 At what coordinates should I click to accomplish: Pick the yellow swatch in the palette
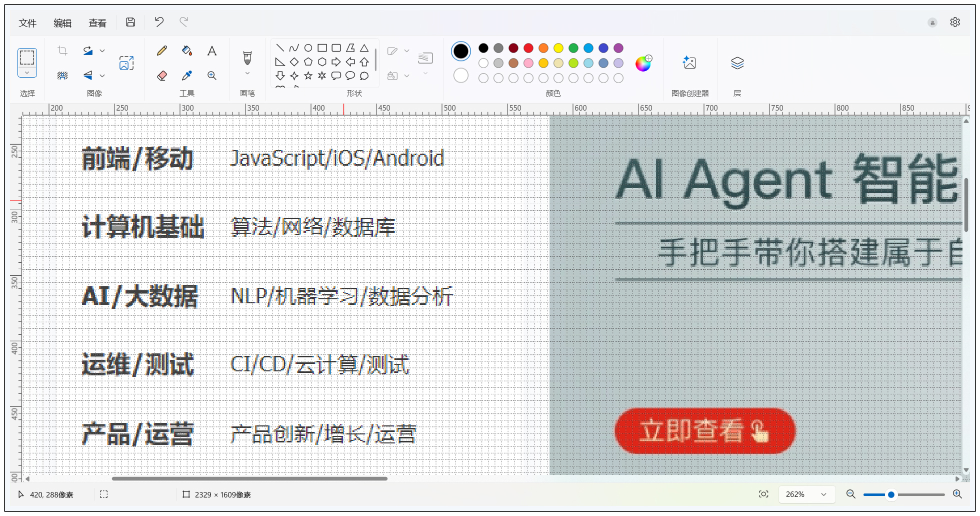(x=558, y=48)
